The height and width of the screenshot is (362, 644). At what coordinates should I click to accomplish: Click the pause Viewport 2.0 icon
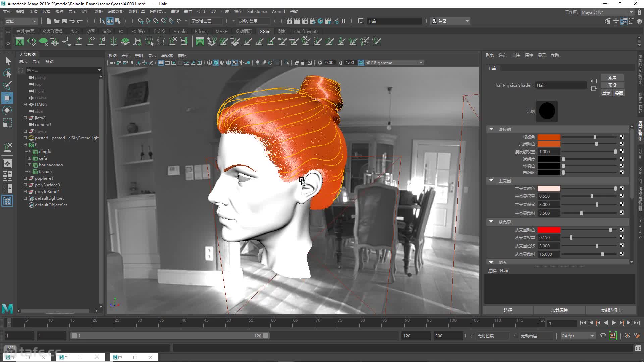click(x=343, y=21)
